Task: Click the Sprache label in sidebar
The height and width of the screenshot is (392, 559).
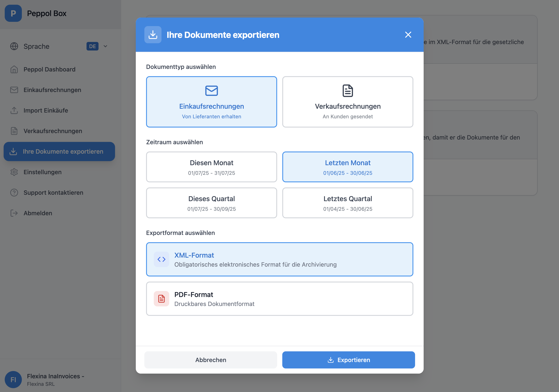Action: click(x=37, y=46)
